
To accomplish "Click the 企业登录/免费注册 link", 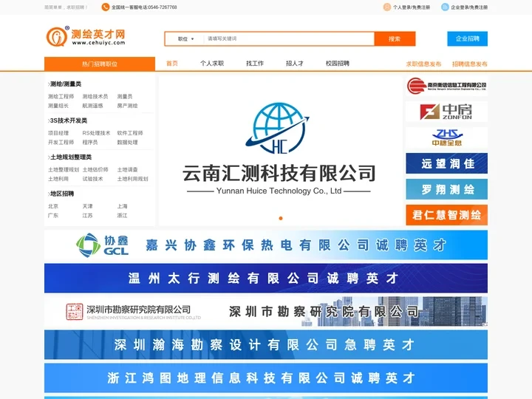I will pos(469,7).
